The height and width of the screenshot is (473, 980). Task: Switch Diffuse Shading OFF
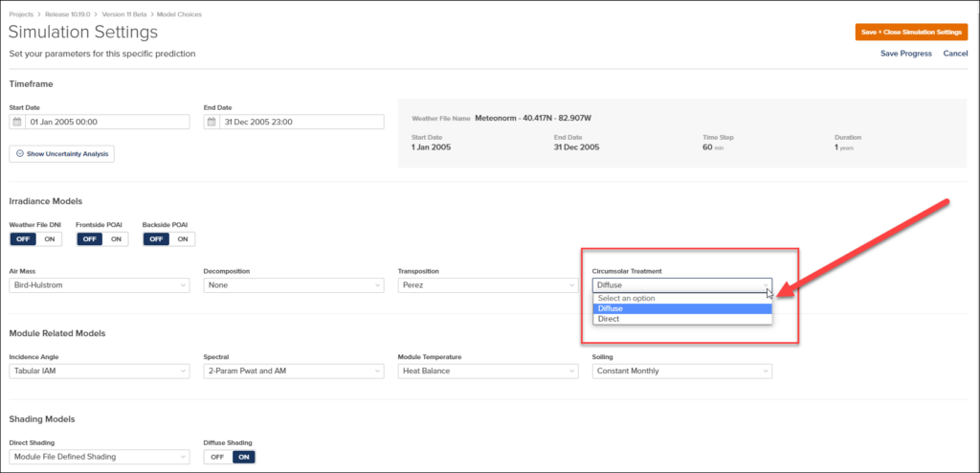pos(217,457)
